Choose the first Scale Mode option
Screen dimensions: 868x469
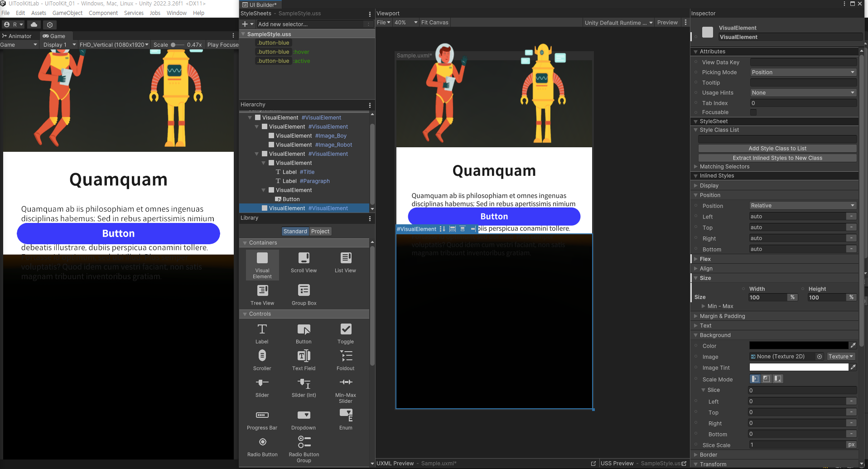click(755, 379)
